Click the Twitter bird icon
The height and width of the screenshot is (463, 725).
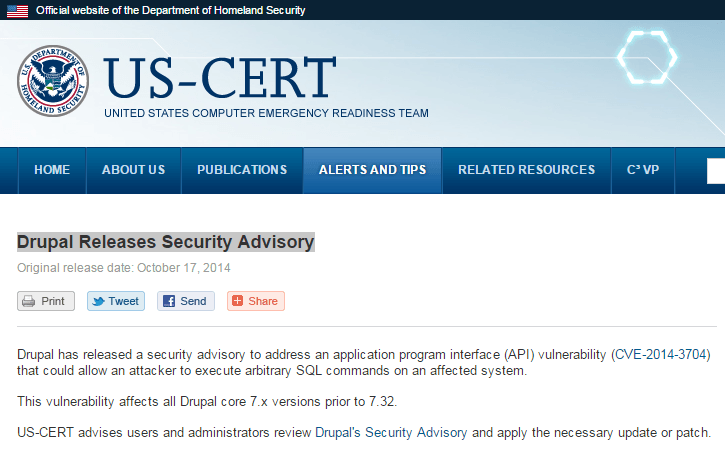click(x=98, y=302)
